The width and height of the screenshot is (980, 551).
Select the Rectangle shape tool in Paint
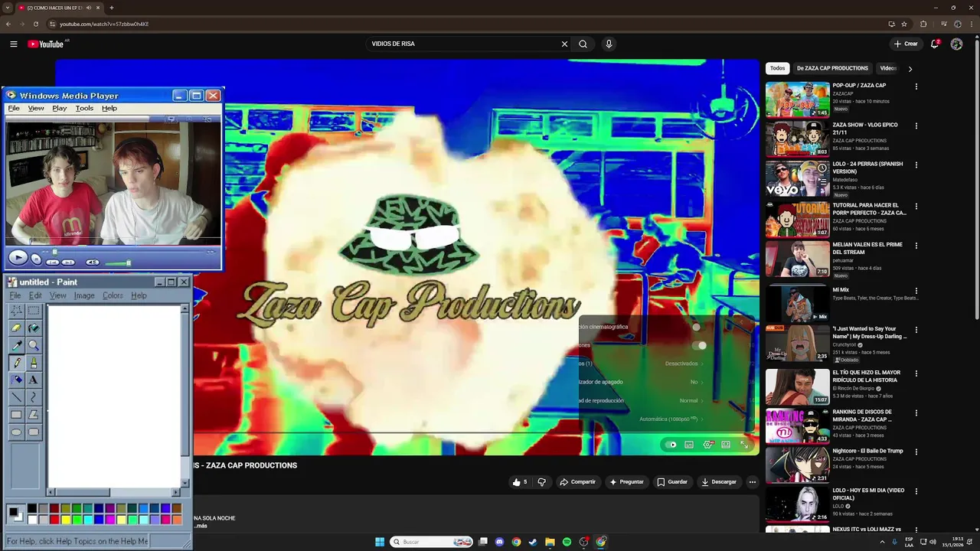click(16, 414)
